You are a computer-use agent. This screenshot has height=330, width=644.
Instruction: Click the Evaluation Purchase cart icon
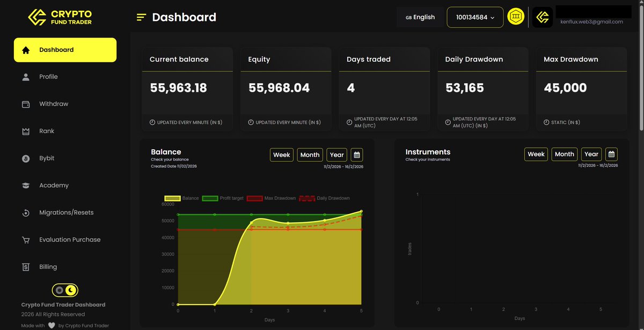(x=26, y=240)
